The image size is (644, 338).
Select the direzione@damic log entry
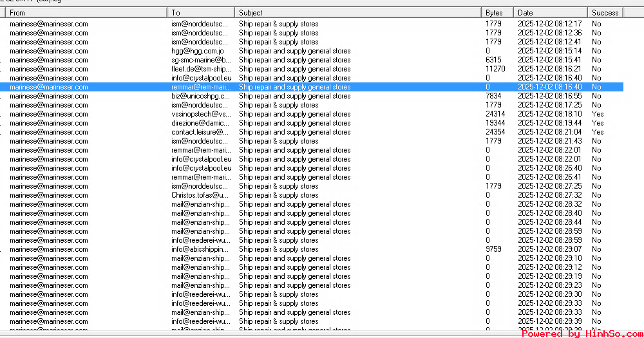pos(200,123)
